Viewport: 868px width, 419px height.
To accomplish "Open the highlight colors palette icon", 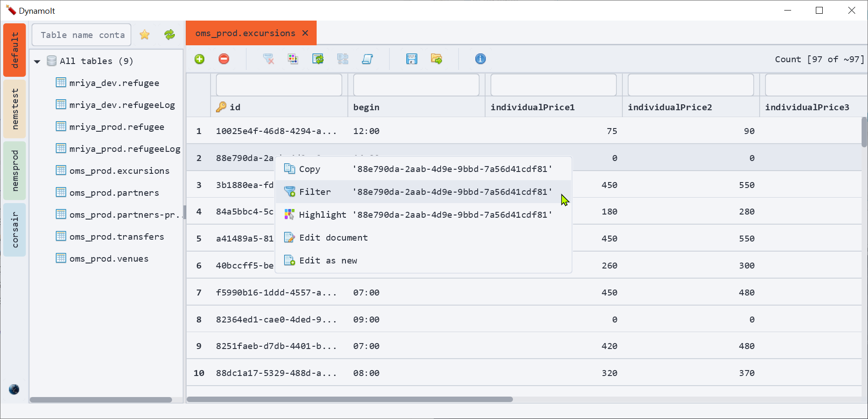I will [x=293, y=59].
